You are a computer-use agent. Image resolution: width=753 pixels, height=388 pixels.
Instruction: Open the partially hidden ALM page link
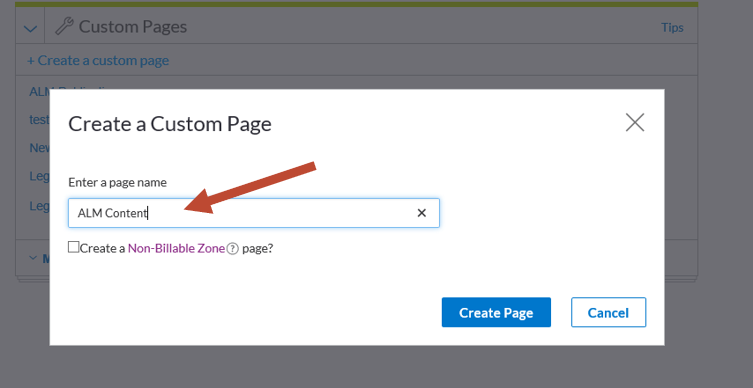39,92
